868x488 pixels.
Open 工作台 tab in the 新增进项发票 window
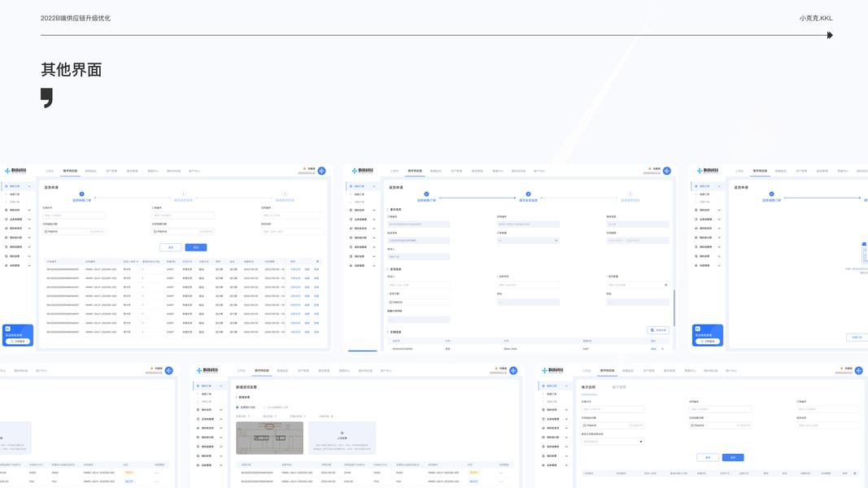pos(242,371)
